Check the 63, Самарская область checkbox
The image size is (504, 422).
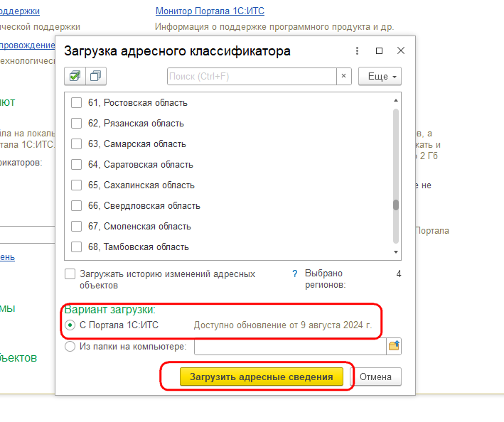[76, 144]
